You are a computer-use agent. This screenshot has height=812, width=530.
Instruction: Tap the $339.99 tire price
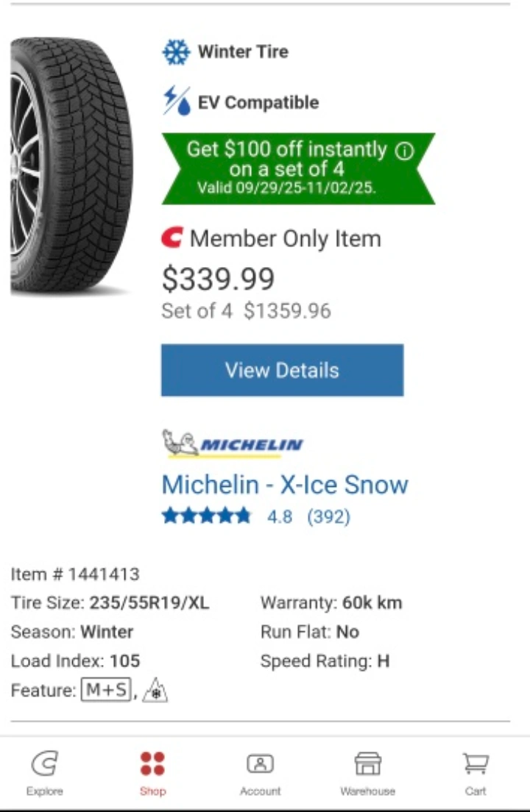(218, 279)
